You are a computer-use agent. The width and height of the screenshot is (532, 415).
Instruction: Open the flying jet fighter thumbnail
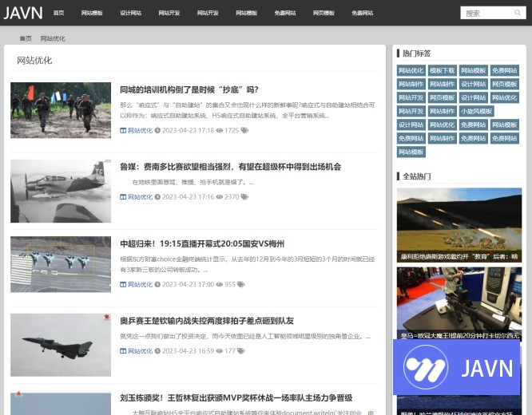pos(61,345)
